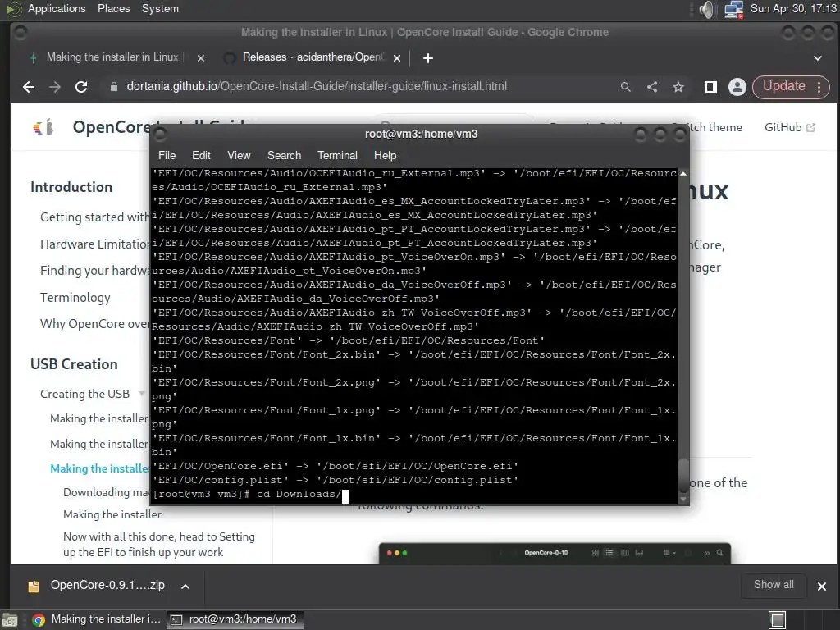
Task: Open the 'Getting started with' sidebar link
Action: point(95,217)
